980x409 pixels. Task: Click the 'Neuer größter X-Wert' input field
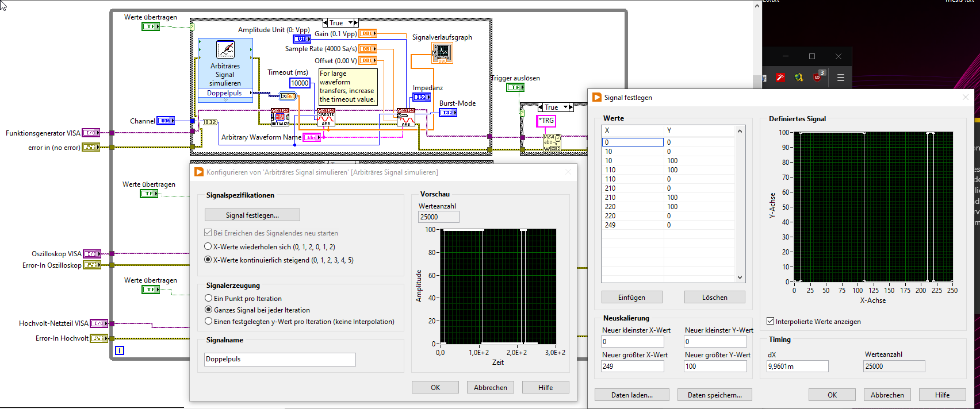pyautogui.click(x=633, y=366)
